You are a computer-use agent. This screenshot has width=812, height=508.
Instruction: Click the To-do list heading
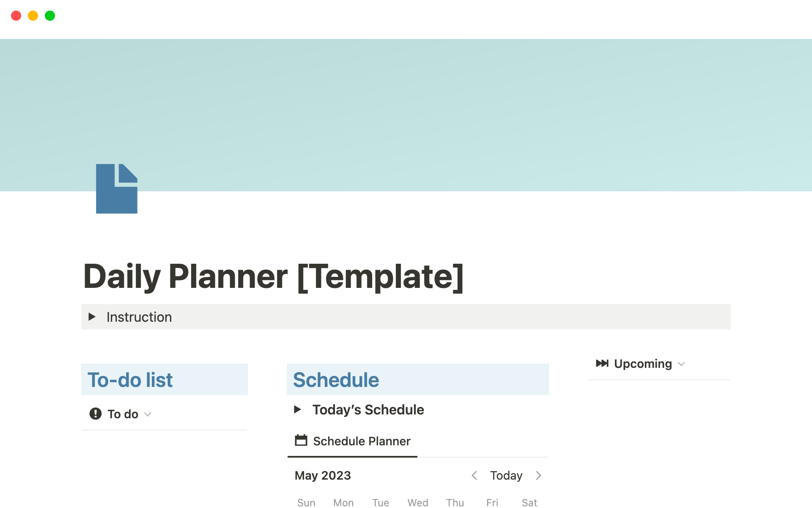point(130,380)
